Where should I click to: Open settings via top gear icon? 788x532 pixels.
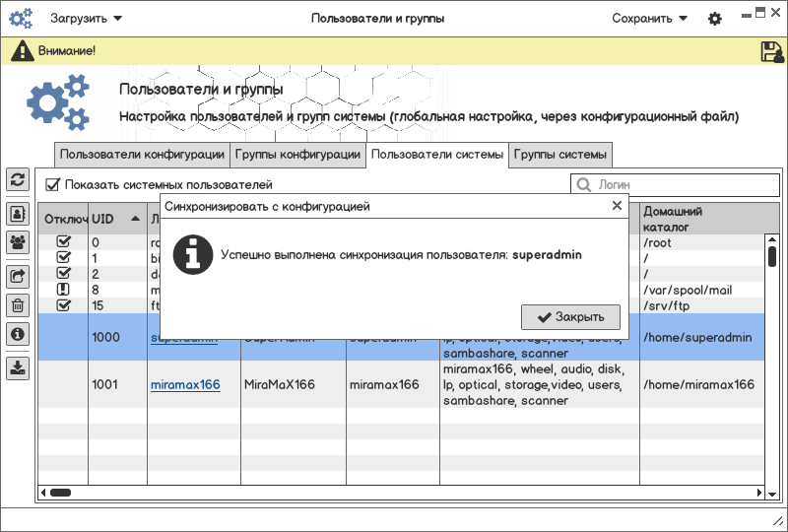(715, 19)
